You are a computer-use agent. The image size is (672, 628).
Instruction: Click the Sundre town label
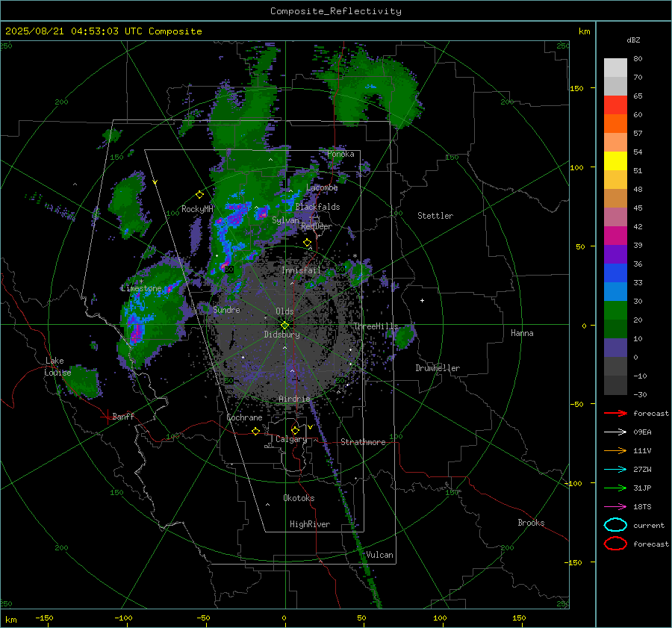pyautogui.click(x=226, y=309)
